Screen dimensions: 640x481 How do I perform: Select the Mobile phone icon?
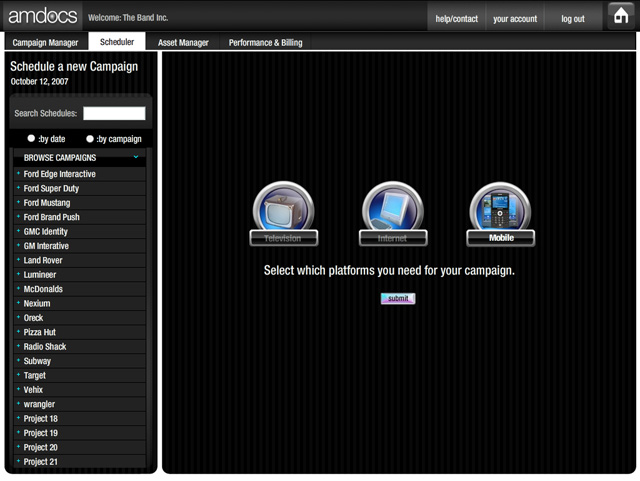500,207
